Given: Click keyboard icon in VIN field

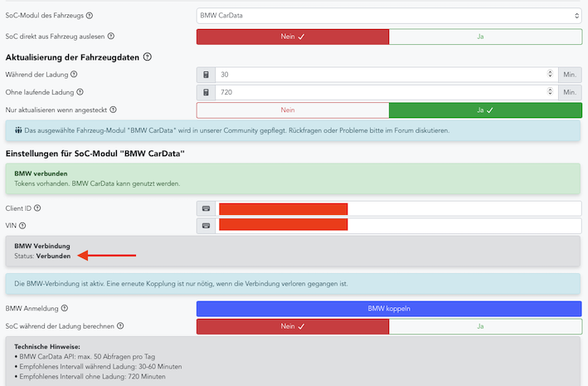Looking at the screenshot, I should click(x=206, y=226).
